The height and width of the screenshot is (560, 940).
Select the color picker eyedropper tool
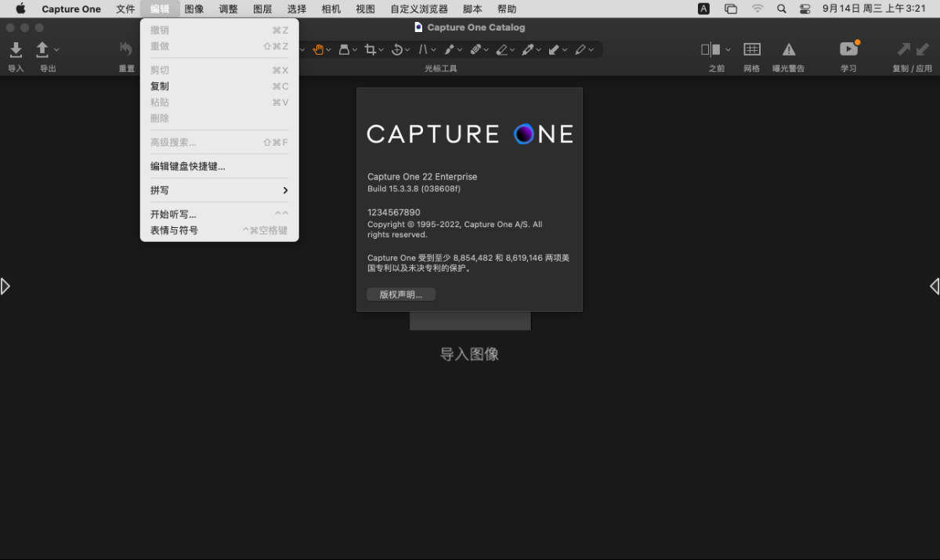pos(528,49)
